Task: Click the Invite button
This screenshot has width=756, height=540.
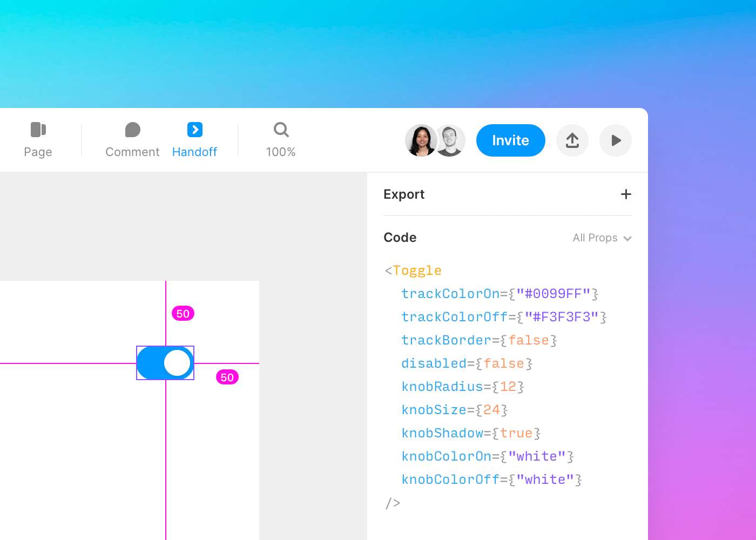Action: 511,140
